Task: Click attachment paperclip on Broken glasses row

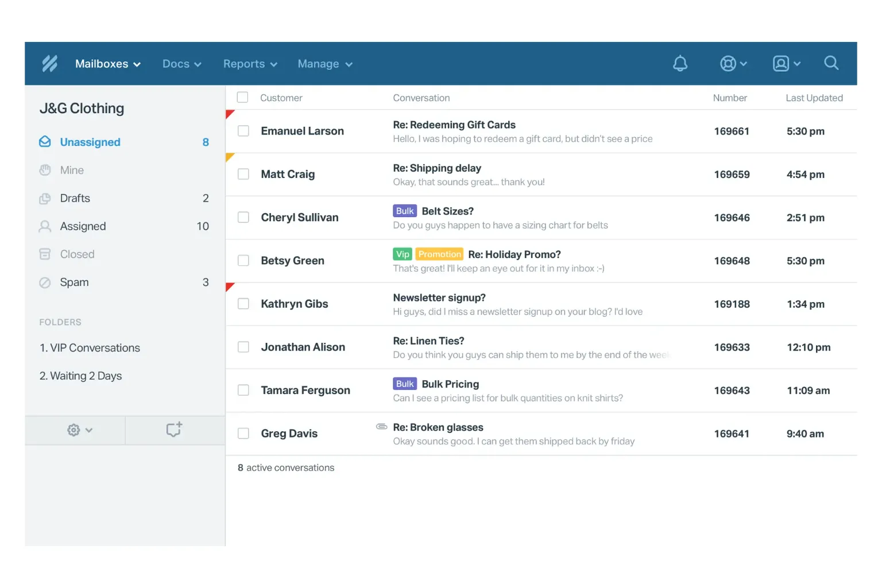Action: (381, 426)
